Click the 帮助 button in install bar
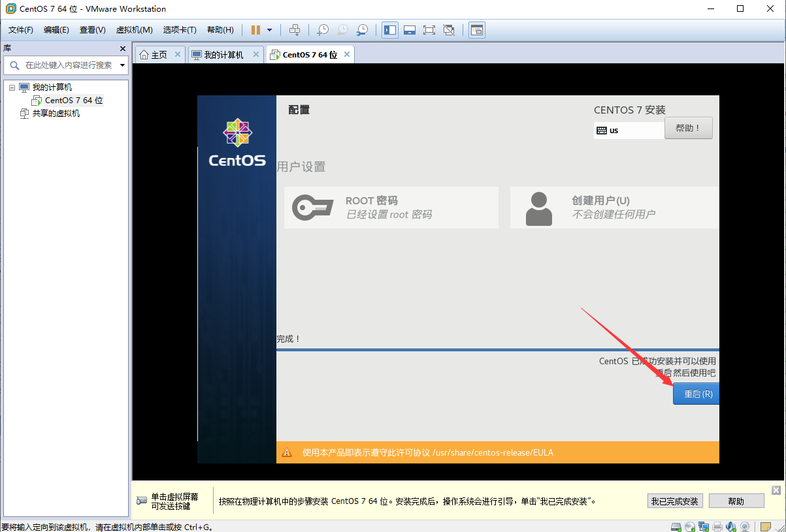 pos(736,501)
